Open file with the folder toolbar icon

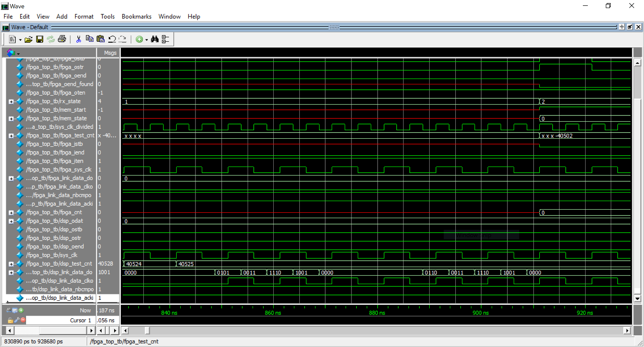point(28,40)
